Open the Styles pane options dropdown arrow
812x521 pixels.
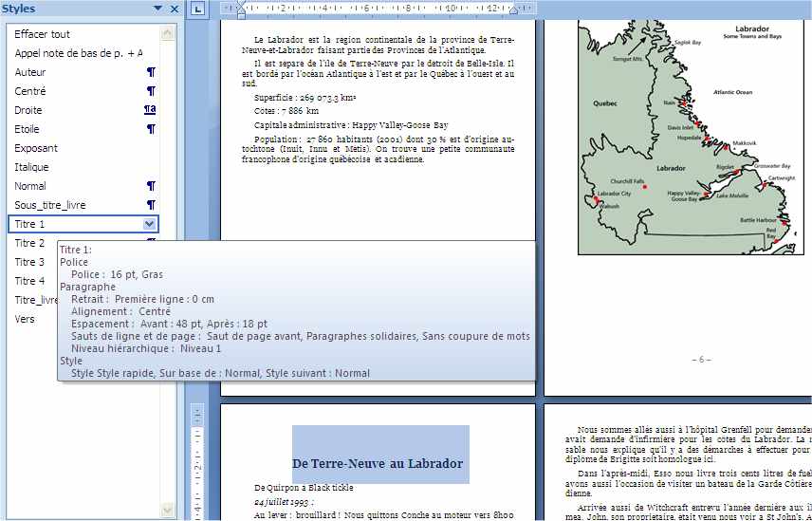point(158,9)
